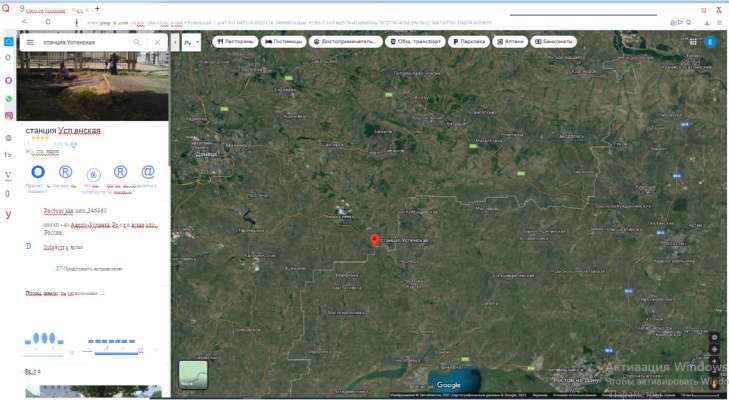Toggle the Парковка filter chip
The width and height of the screenshot is (729, 400).
(468, 42)
